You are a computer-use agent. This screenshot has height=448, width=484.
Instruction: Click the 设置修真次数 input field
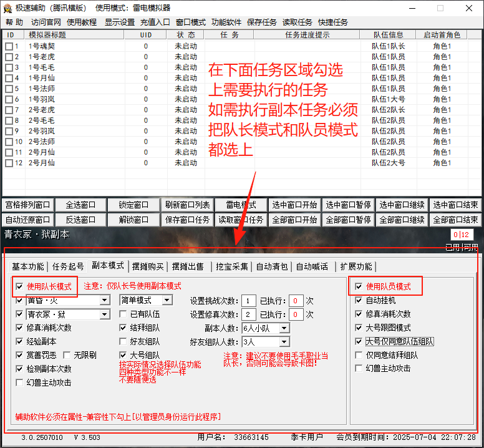[249, 314]
